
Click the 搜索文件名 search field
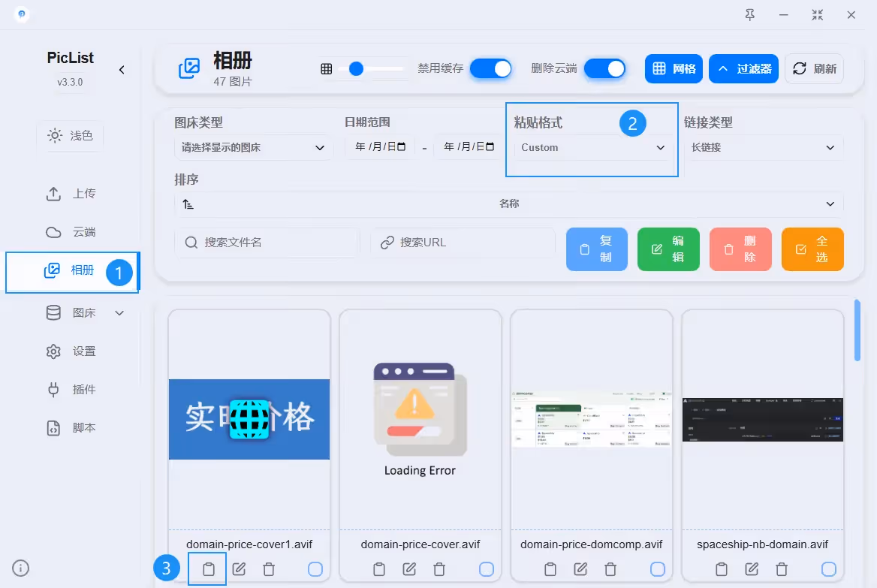pos(269,243)
